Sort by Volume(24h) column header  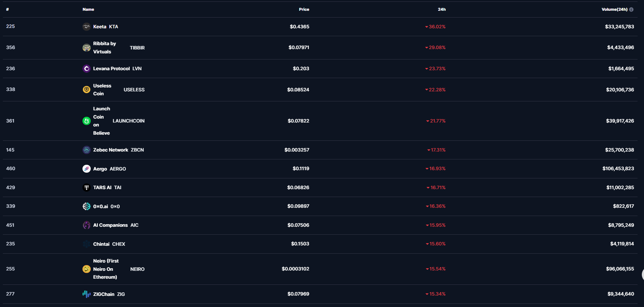coord(614,9)
